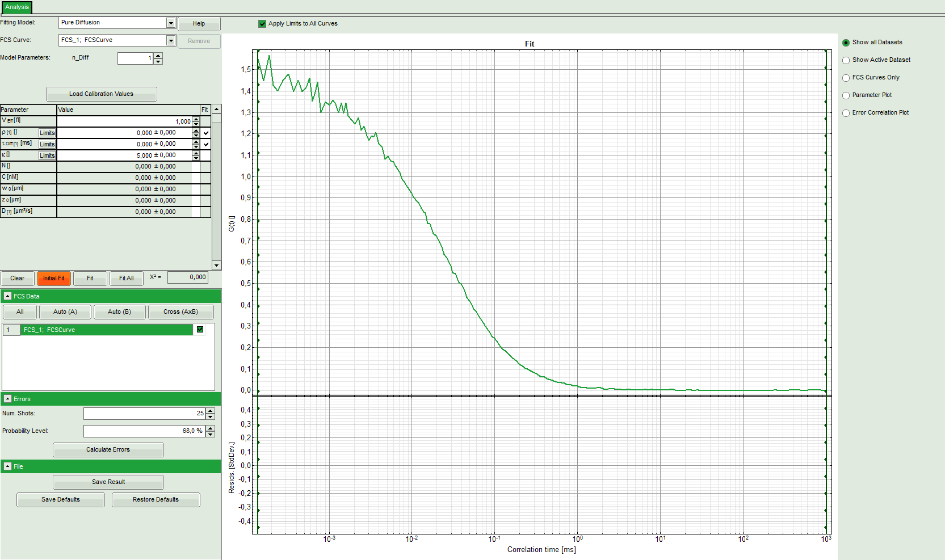Screen dimensions: 945x560
Task: Collapse the FCS Data section
Action: coord(8,296)
